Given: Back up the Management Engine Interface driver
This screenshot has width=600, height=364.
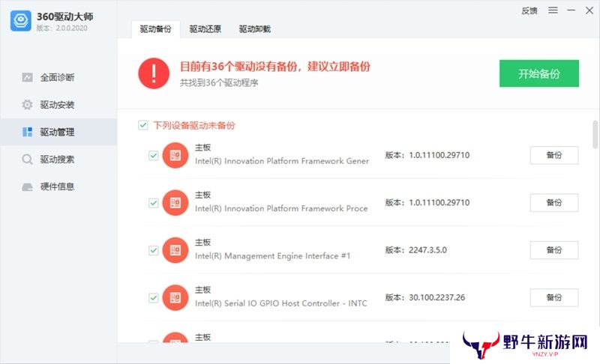Looking at the screenshot, I should (x=554, y=250).
